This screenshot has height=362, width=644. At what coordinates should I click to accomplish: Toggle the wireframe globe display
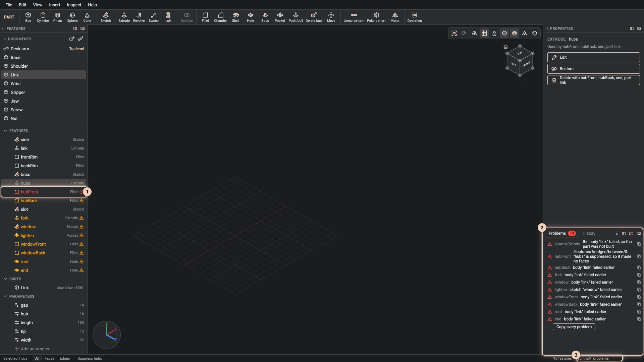[515, 33]
